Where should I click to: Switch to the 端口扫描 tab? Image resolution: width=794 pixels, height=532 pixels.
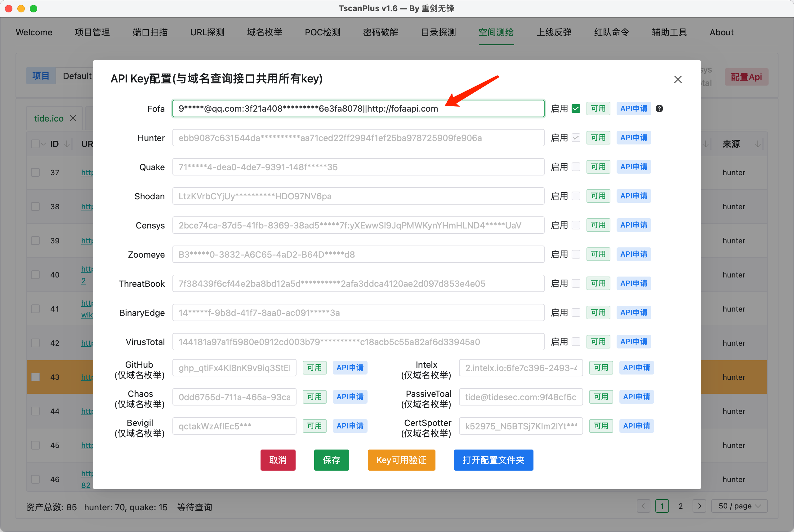click(x=150, y=32)
